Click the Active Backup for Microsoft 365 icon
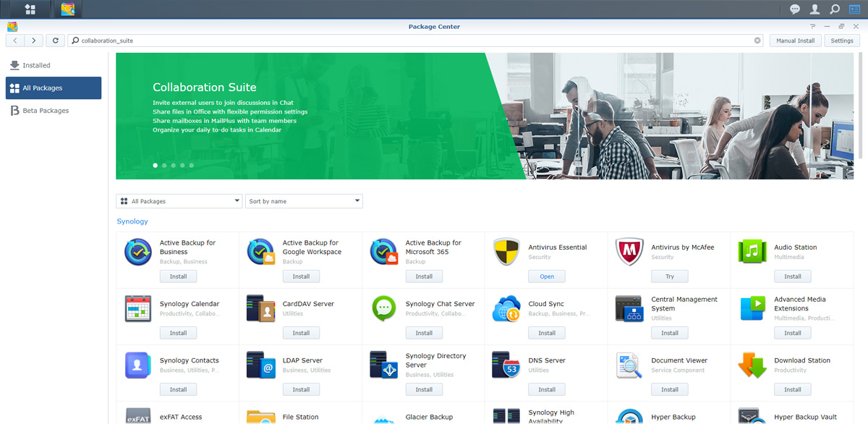 [x=384, y=253]
